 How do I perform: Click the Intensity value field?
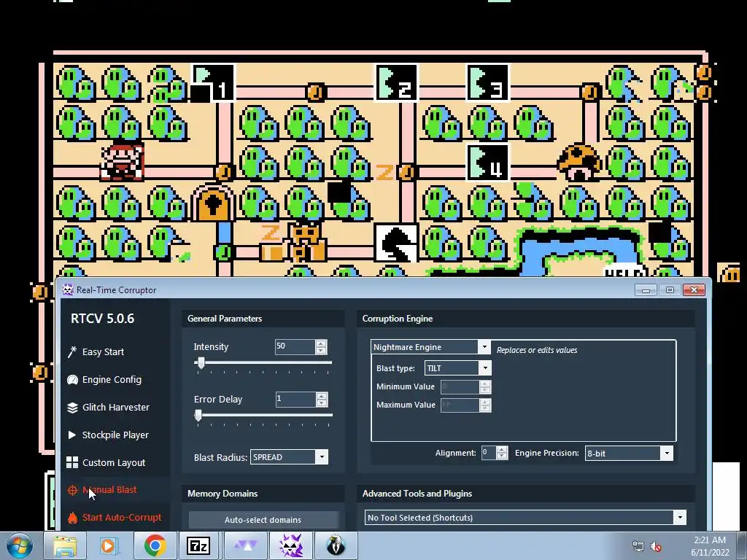[x=295, y=346]
